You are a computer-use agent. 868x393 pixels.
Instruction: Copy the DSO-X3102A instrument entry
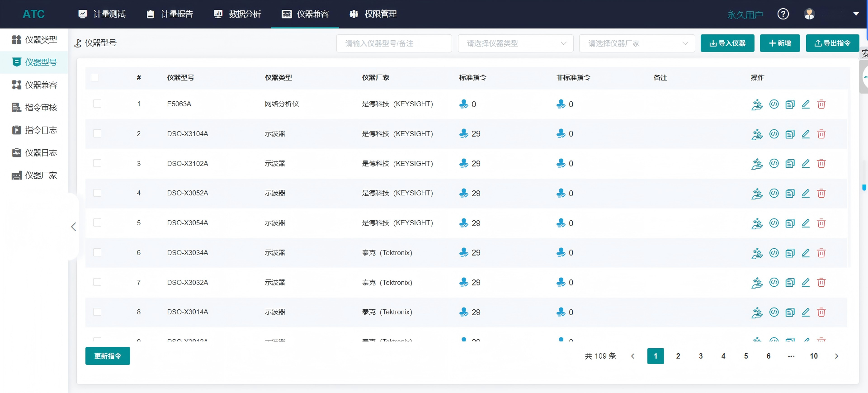click(x=790, y=163)
